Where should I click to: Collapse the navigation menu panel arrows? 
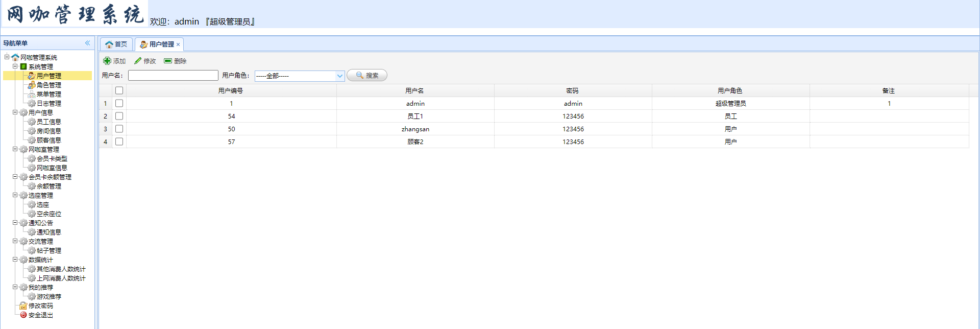pos(87,43)
